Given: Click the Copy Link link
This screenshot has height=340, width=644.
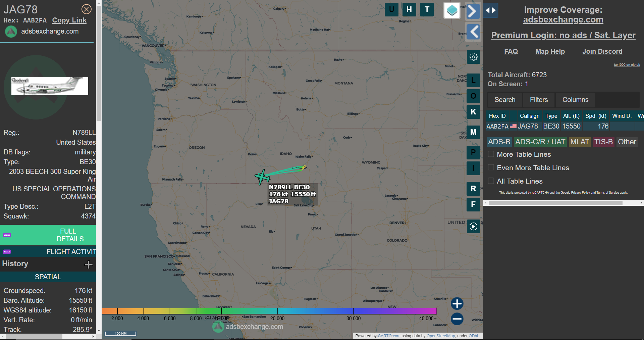Looking at the screenshot, I should pos(69,20).
